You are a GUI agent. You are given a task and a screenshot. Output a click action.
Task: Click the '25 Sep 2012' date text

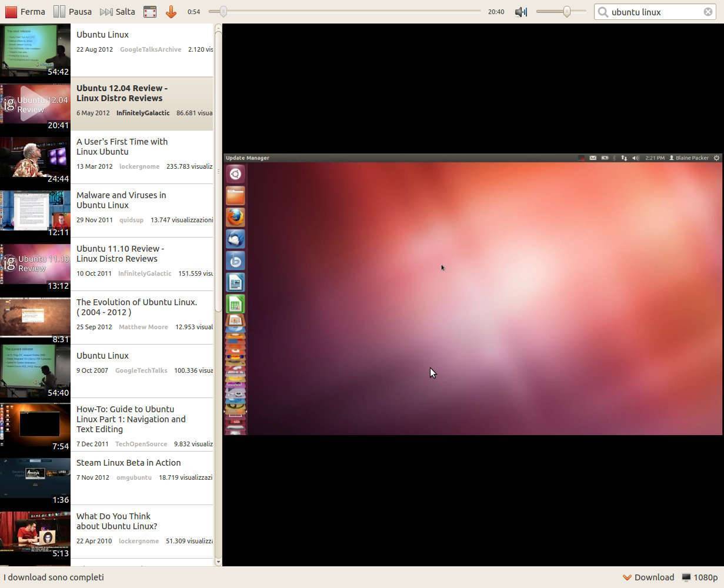(94, 327)
